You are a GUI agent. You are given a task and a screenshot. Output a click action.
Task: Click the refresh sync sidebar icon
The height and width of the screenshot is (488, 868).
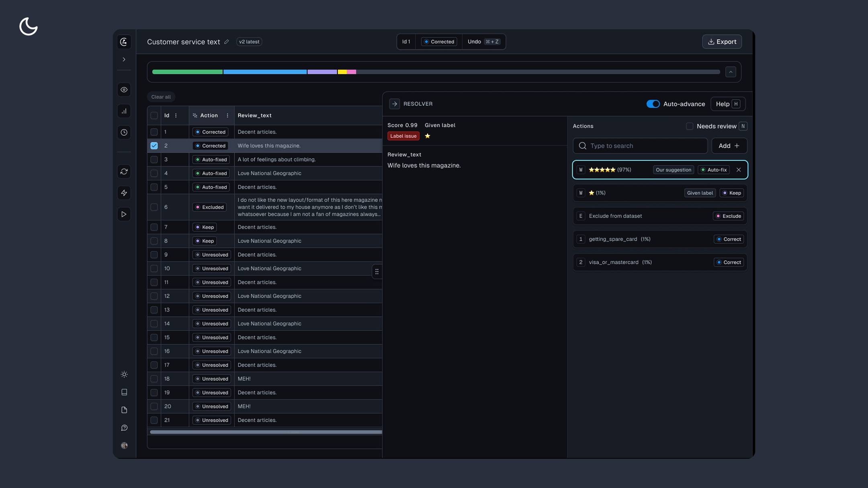point(124,172)
